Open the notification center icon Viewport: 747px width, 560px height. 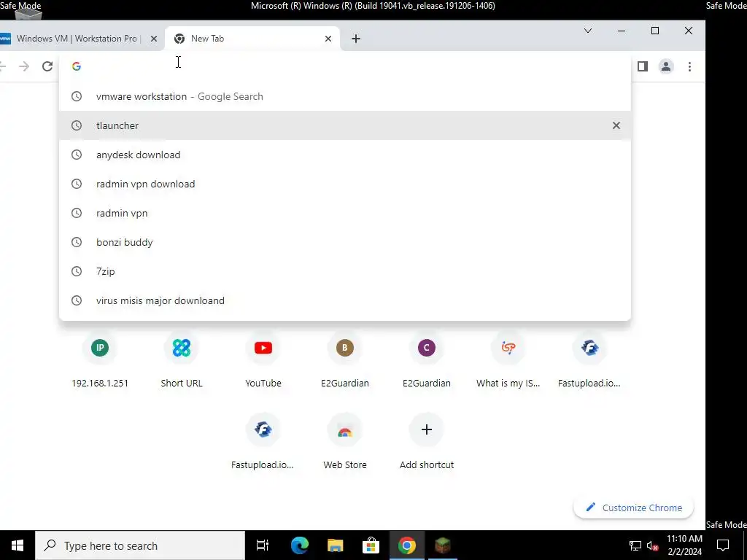[723, 545]
